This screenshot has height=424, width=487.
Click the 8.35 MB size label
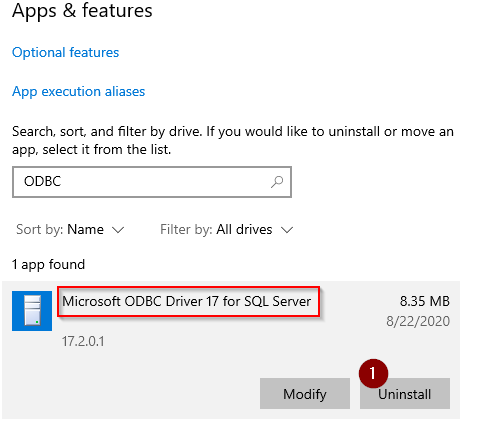(425, 301)
